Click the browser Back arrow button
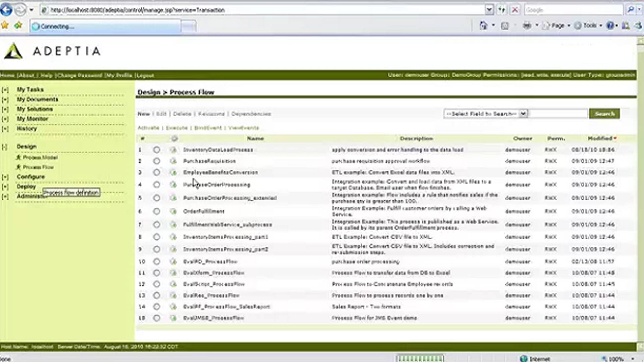The width and height of the screenshot is (644, 362). (6, 10)
